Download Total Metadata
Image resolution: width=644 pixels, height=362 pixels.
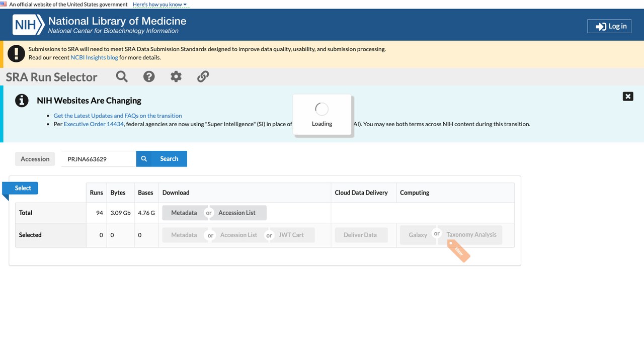184,213
